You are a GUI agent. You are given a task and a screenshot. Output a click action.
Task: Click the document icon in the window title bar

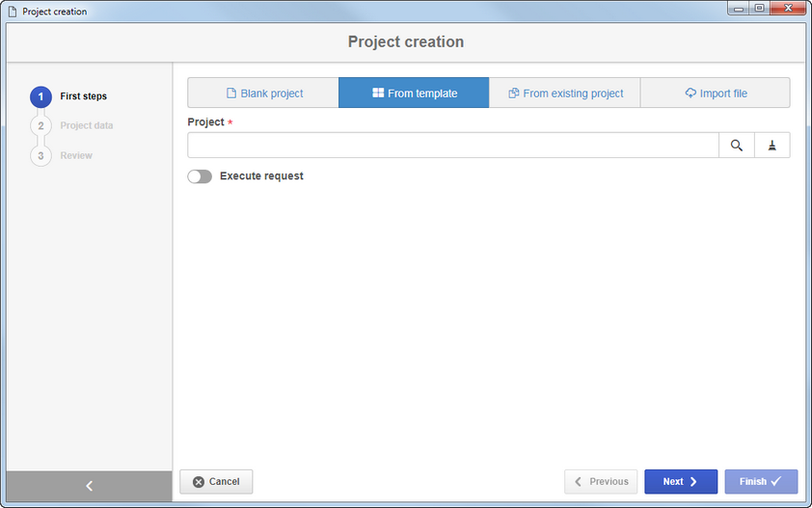[13, 12]
